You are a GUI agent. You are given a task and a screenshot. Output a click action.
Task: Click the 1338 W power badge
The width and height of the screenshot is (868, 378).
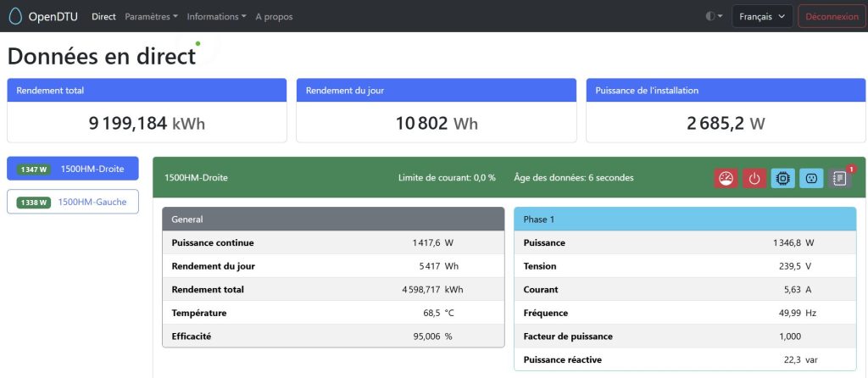[34, 202]
